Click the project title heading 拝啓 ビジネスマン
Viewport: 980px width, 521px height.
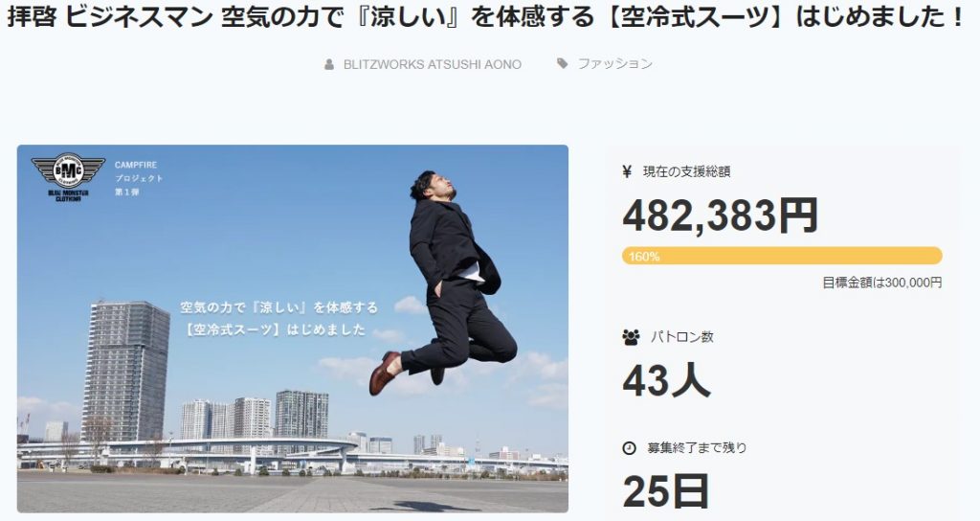pos(487,17)
